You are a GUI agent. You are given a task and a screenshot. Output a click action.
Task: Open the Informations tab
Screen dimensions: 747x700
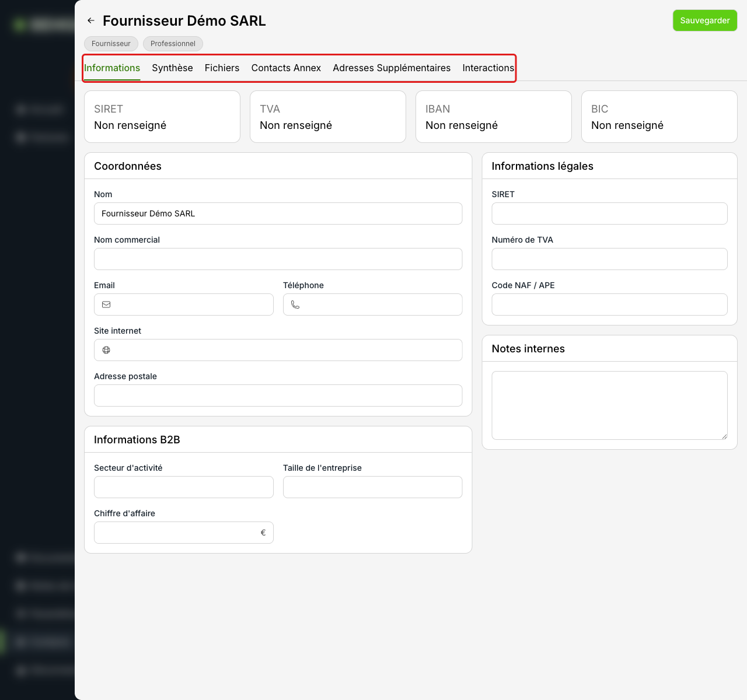(x=112, y=68)
